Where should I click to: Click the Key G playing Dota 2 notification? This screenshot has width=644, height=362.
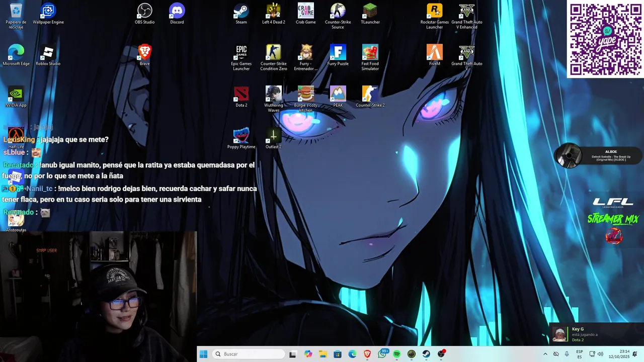[596, 334]
